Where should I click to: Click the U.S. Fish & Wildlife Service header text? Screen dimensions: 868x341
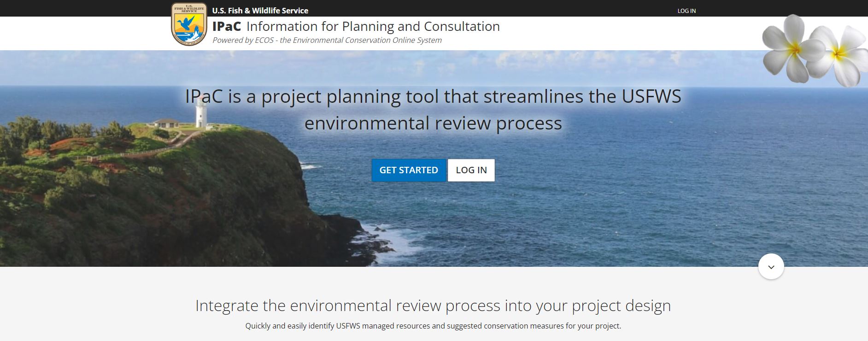[x=260, y=11]
